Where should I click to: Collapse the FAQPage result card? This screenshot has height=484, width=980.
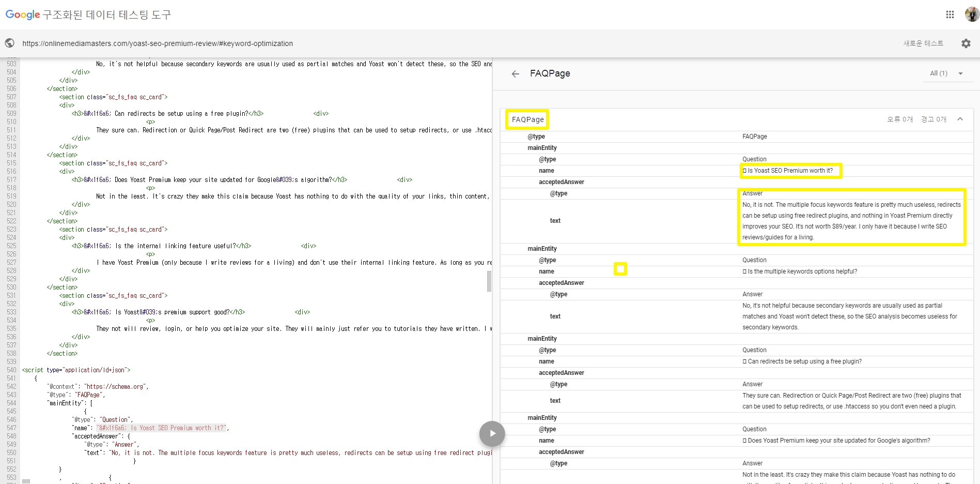960,119
